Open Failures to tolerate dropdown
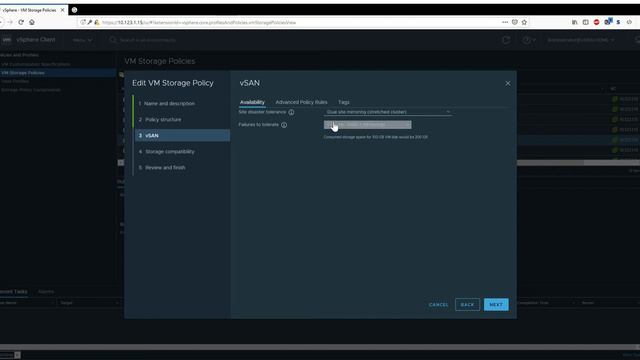Screen dimensions: 640x360 [367, 124]
